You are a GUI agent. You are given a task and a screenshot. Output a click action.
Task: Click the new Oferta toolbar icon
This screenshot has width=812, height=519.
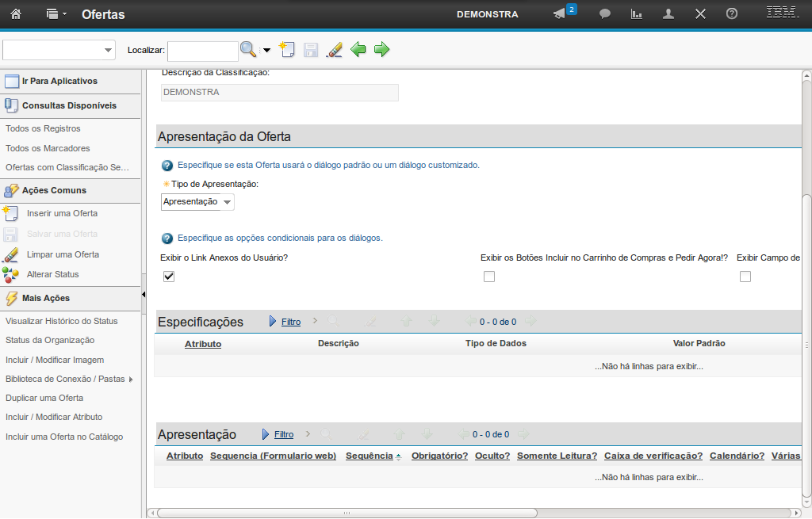(x=287, y=50)
